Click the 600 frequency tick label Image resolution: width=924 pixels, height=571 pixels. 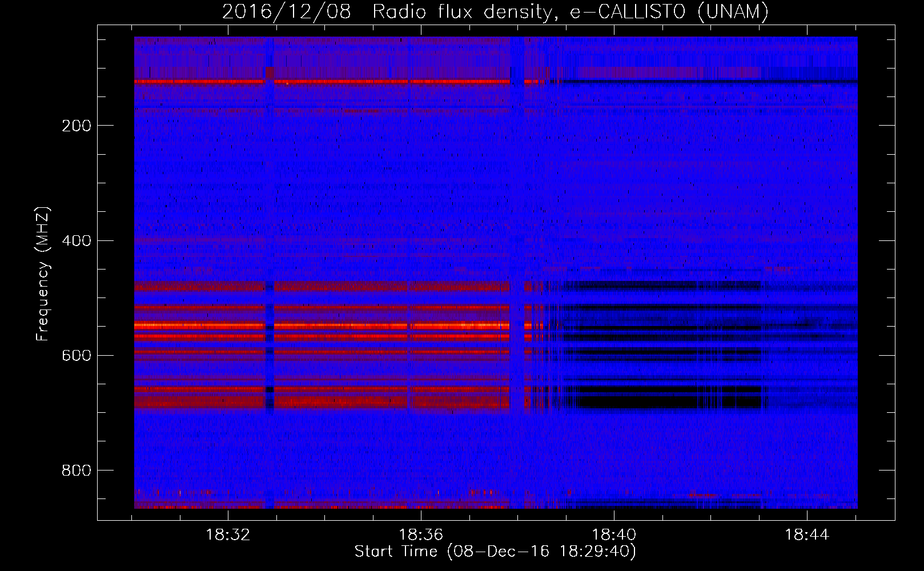(77, 355)
